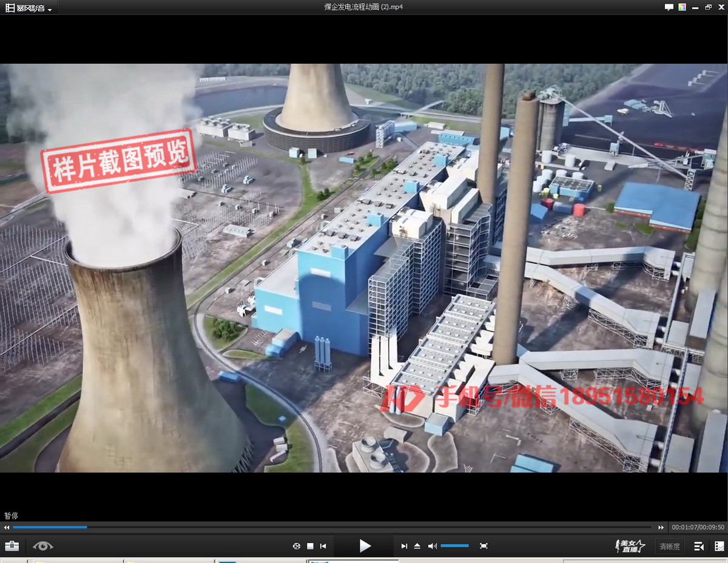Skip to the next video
This screenshot has width=728, height=563.
[404, 546]
